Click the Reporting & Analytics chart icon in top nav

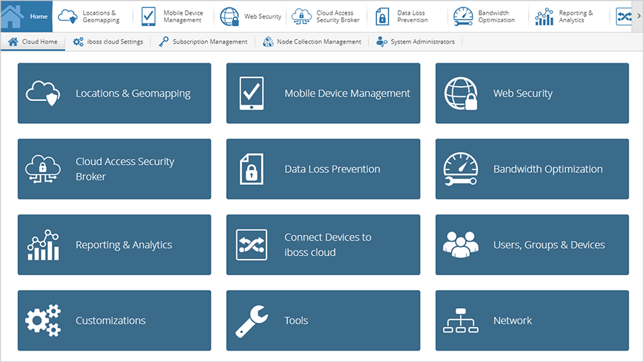pos(544,16)
